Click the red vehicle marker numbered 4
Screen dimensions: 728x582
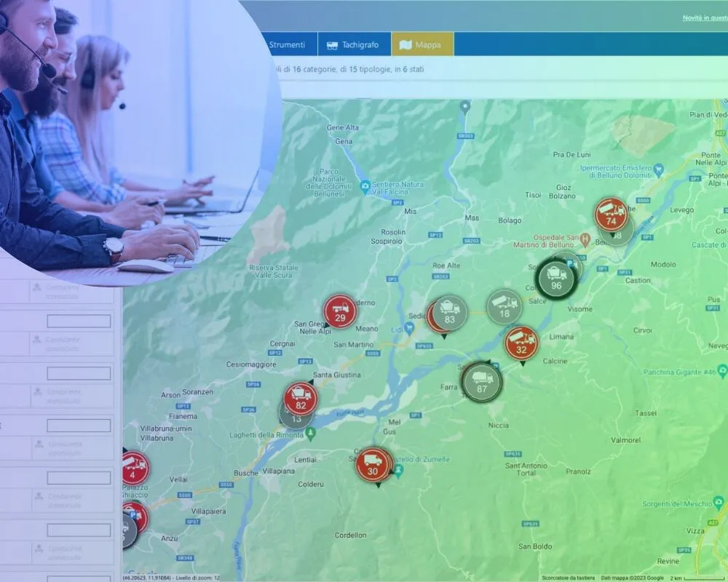click(x=133, y=468)
